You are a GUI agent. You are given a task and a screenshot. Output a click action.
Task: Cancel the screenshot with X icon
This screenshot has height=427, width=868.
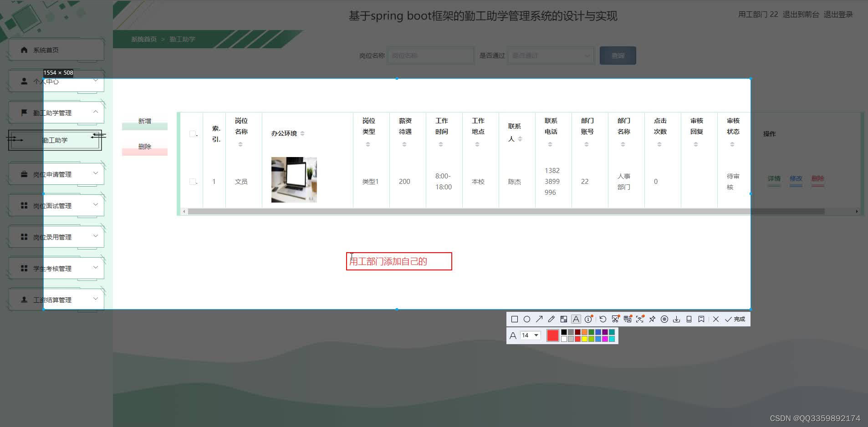716,319
